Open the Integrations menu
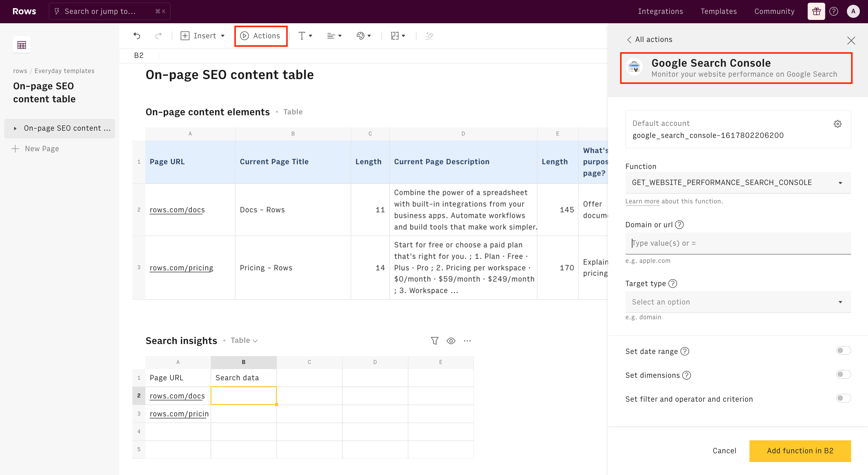 coord(660,11)
